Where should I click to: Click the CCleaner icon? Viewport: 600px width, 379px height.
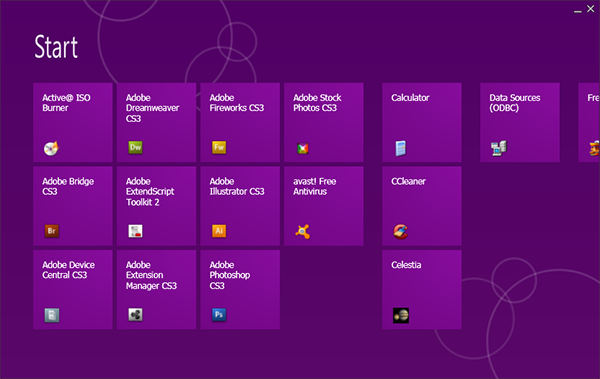coord(401,232)
